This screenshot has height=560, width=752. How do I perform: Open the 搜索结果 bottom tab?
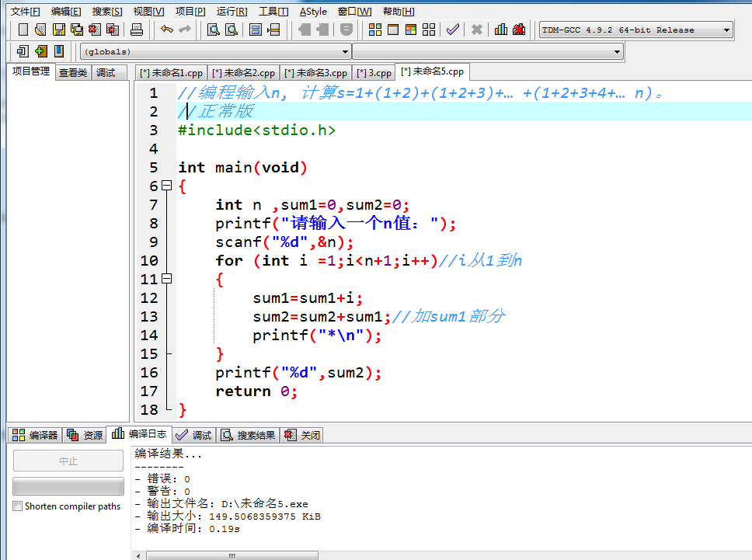(249, 435)
